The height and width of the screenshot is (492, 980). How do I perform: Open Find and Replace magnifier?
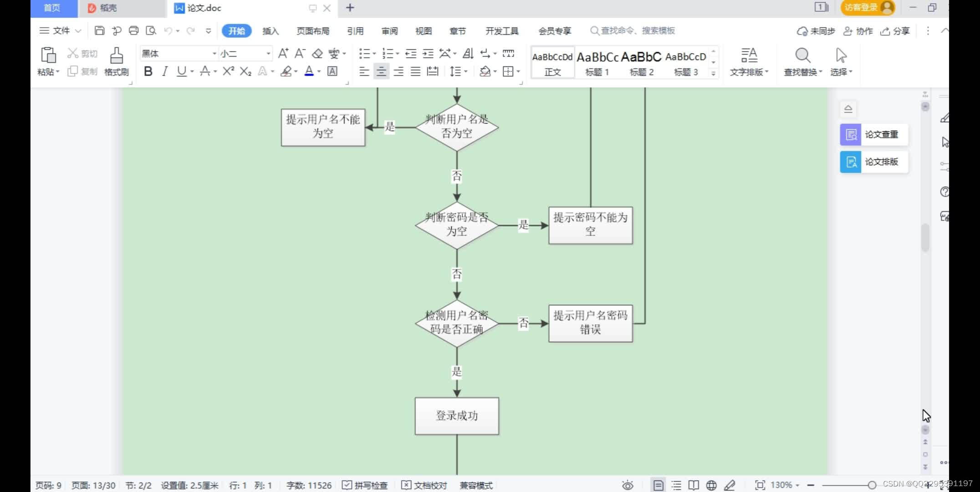click(x=802, y=56)
